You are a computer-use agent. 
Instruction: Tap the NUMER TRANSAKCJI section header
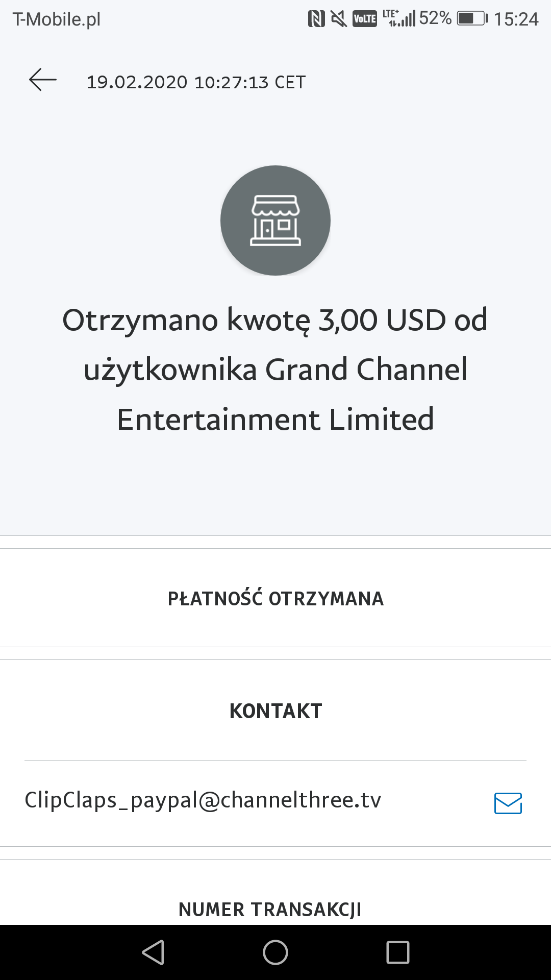click(270, 910)
